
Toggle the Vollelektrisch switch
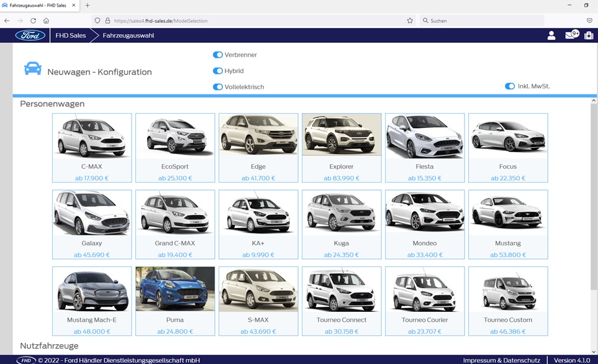click(x=218, y=87)
